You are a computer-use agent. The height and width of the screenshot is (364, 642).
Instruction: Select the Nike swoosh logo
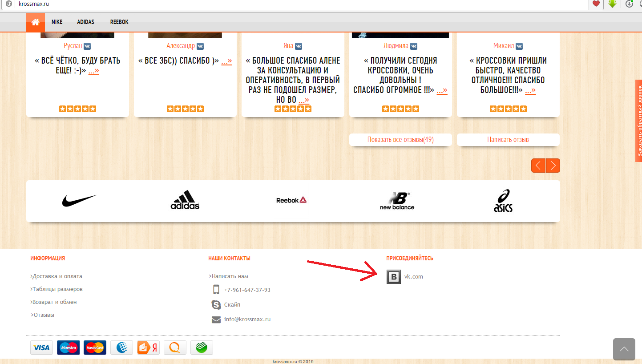[79, 201]
